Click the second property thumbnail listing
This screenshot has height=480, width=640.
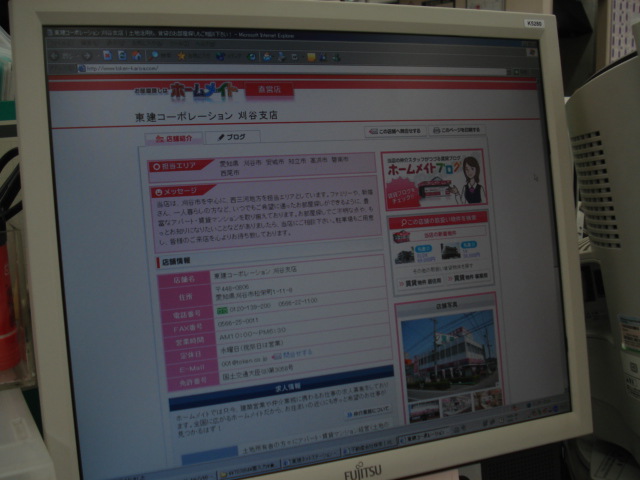pyautogui.click(x=460, y=251)
